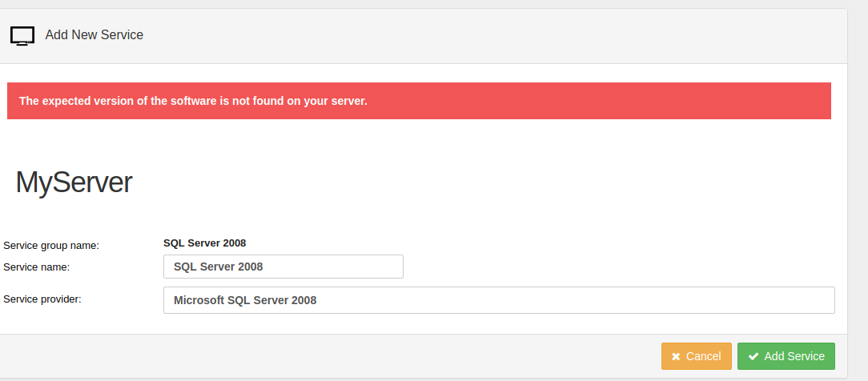
Task: Focus the Service provider input field
Action: (x=499, y=300)
